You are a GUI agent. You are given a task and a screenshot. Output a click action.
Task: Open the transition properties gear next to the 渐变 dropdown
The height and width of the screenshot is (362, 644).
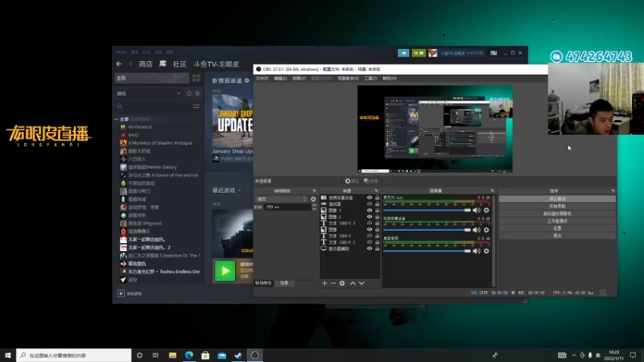coord(313,199)
